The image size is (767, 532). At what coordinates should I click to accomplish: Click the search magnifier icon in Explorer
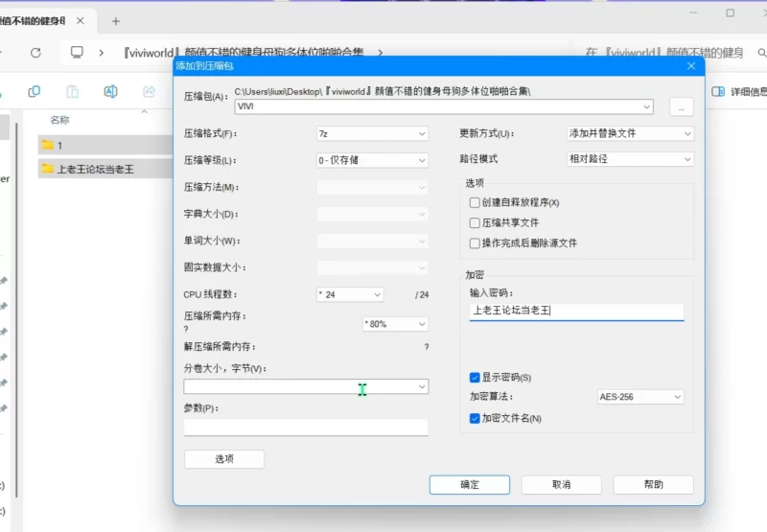(x=761, y=53)
